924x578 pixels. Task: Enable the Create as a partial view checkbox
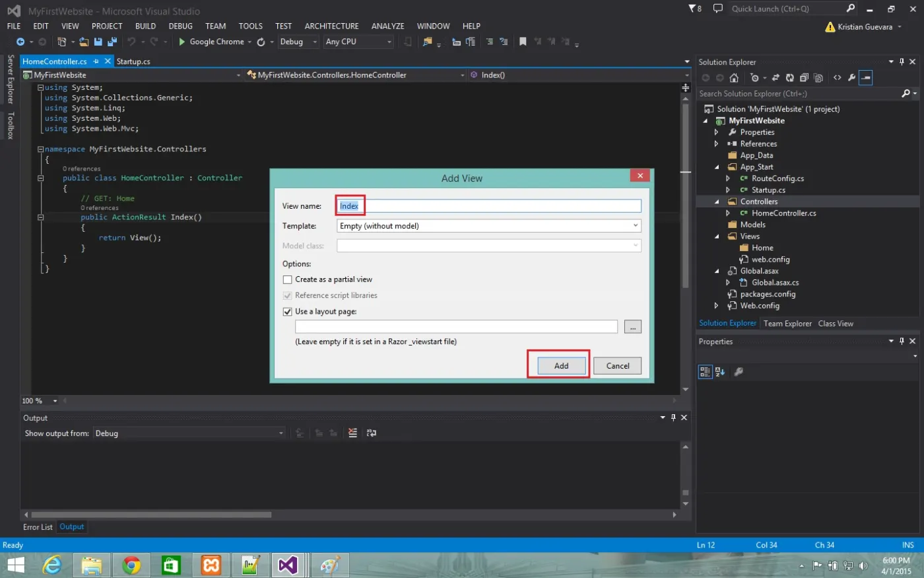(x=287, y=279)
